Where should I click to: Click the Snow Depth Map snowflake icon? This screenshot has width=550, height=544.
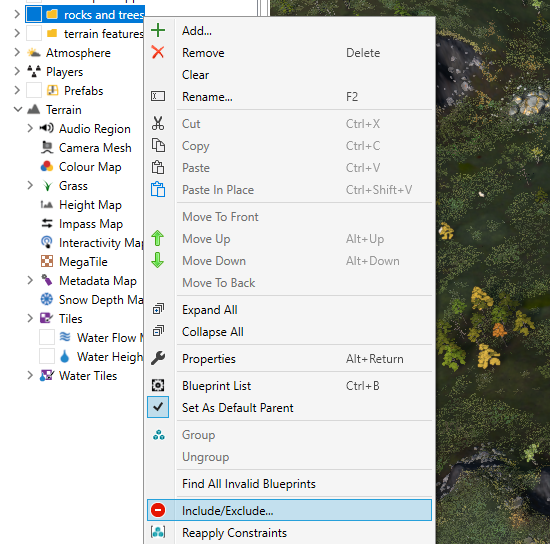click(47, 299)
